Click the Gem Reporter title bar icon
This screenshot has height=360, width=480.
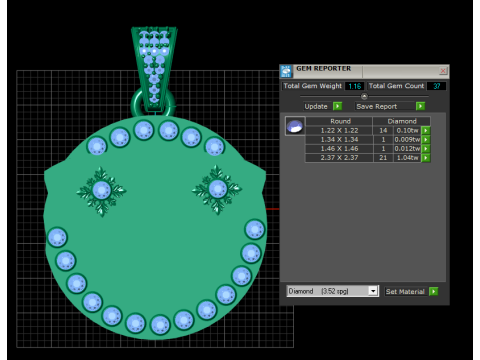[x=286, y=71]
